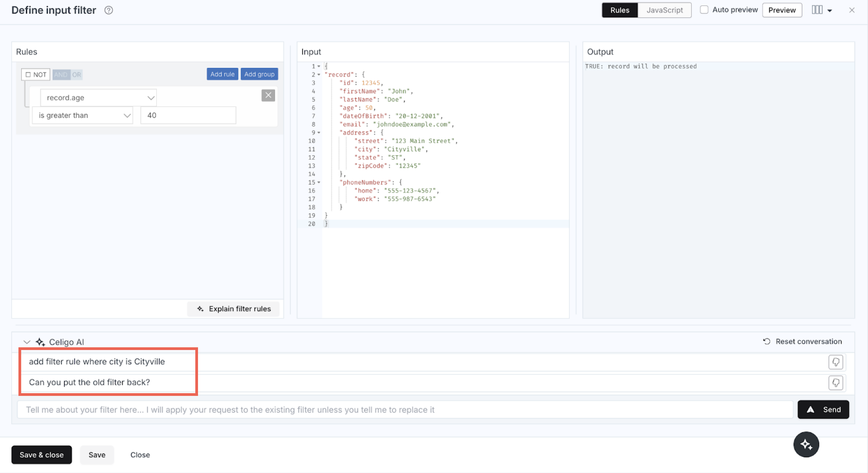Open the help icon beside Define input filter
Viewport: 868px width, 473px height.
coord(108,10)
